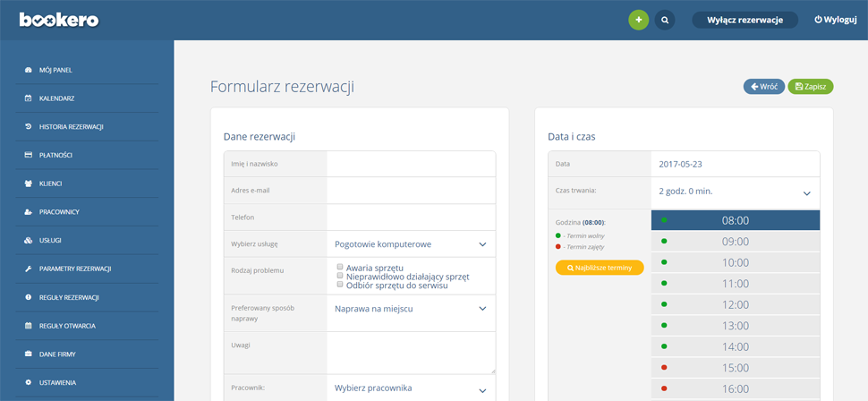Tick Odbiór sprzętu do serwisu checkbox
Viewport: 868px width, 401px height.
pos(340,284)
